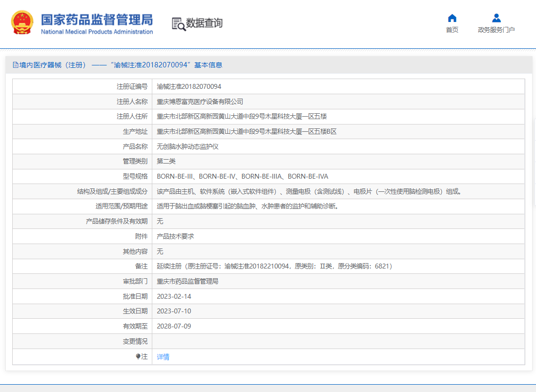Image resolution: width=536 pixels, height=392 pixels.
Task: Click the 有效期至 row label
Action: pos(135,326)
